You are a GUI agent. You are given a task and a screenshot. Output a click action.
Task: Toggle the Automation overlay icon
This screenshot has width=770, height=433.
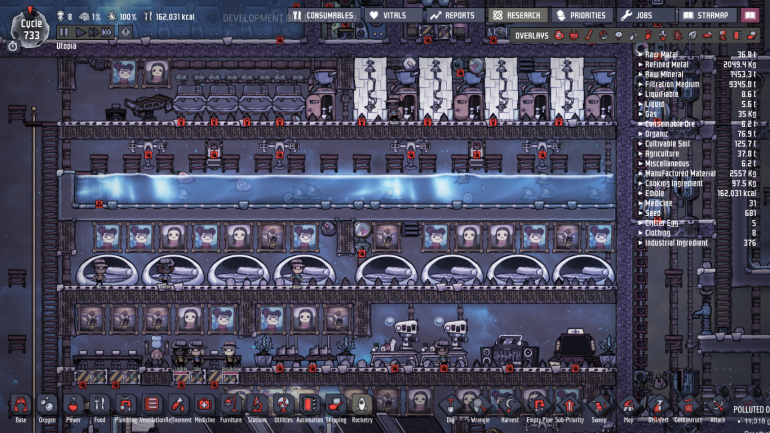pos(737,35)
